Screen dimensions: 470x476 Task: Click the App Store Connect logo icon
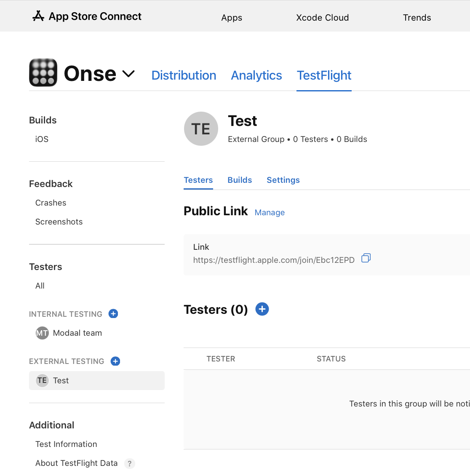click(38, 16)
